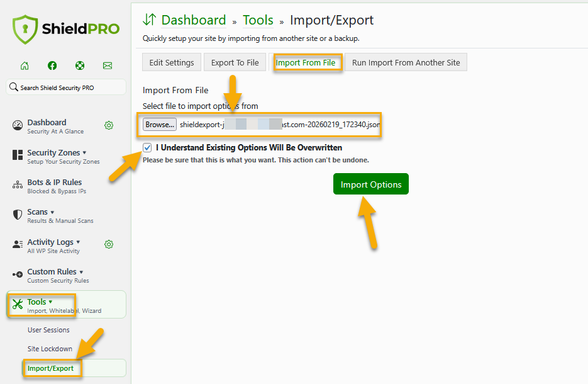Click 'Results & Manual Scans' subtitle
Screen dimensions: 588x384
(60, 221)
